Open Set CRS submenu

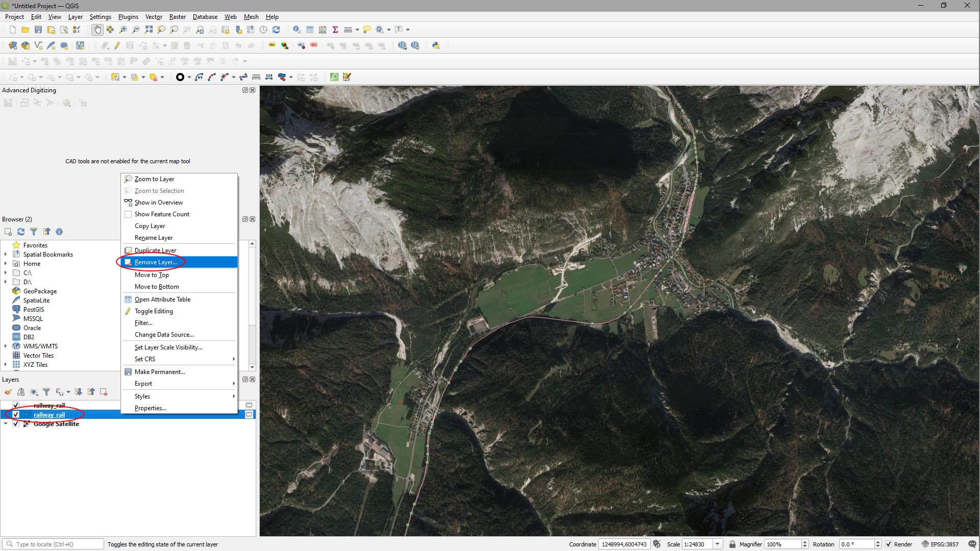click(x=179, y=359)
